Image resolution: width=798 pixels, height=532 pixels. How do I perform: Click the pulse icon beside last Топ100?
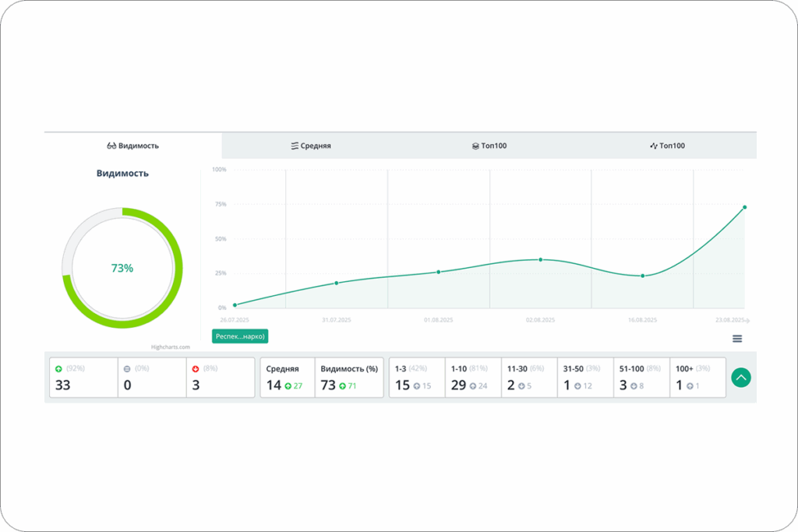tap(654, 146)
